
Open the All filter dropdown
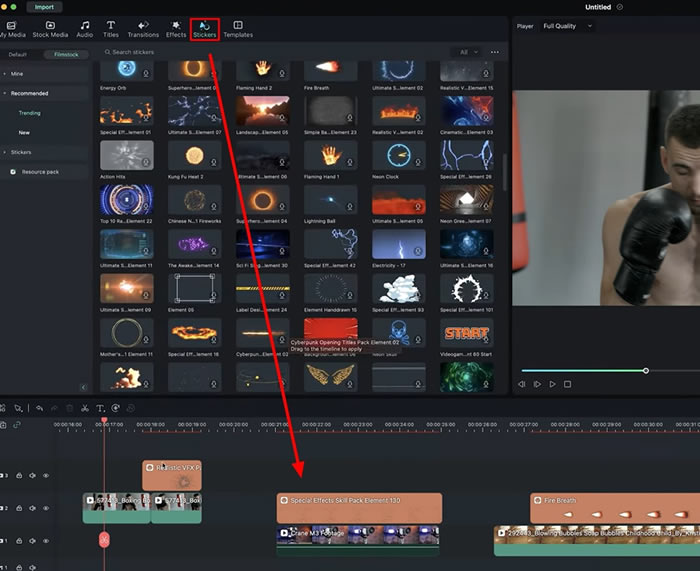(x=469, y=52)
